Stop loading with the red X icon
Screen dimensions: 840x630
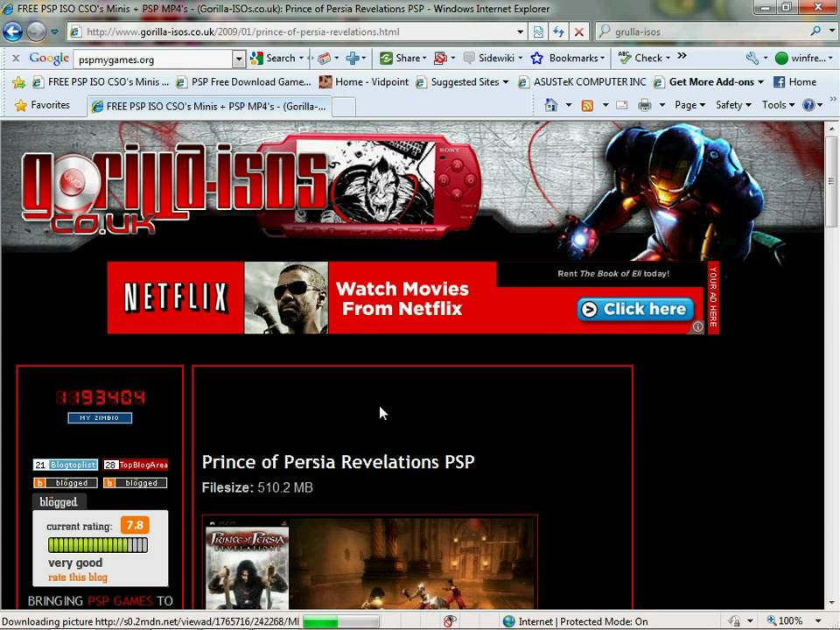[x=579, y=31]
